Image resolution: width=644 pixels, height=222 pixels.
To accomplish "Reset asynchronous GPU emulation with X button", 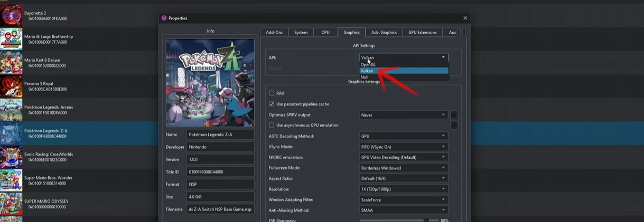I will coord(454,126).
